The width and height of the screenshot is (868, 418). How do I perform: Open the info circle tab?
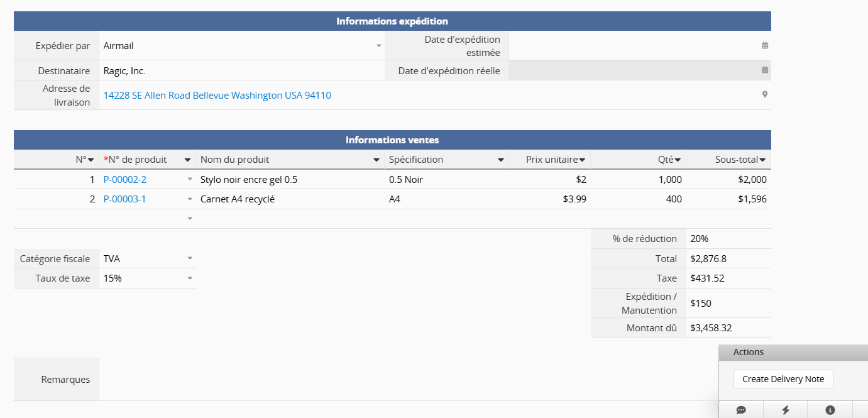830,410
